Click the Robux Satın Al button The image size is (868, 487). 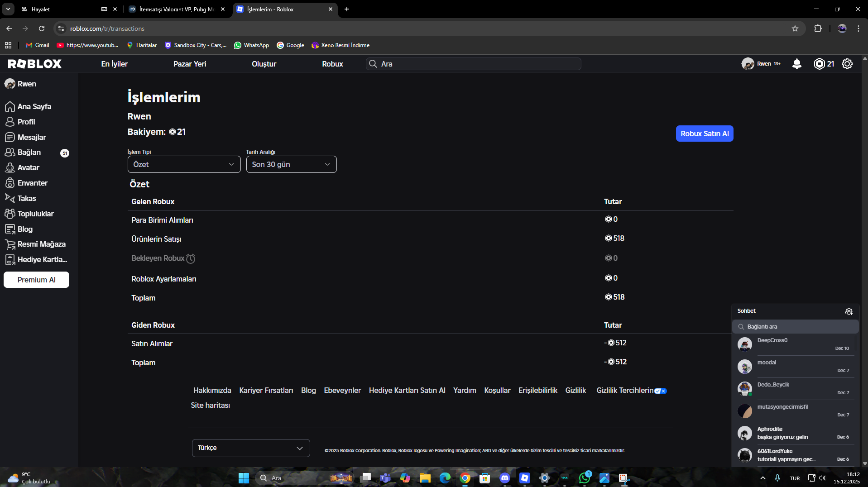(705, 134)
